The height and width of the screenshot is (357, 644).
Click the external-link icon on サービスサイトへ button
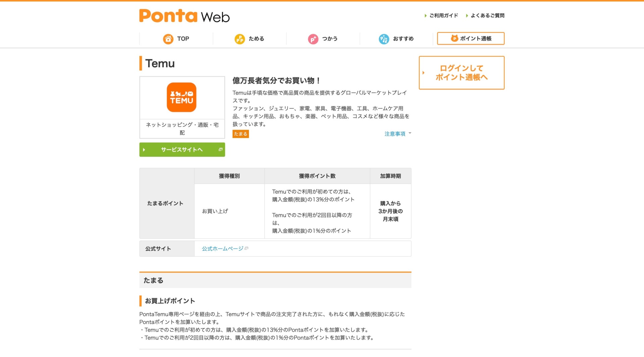pos(220,149)
